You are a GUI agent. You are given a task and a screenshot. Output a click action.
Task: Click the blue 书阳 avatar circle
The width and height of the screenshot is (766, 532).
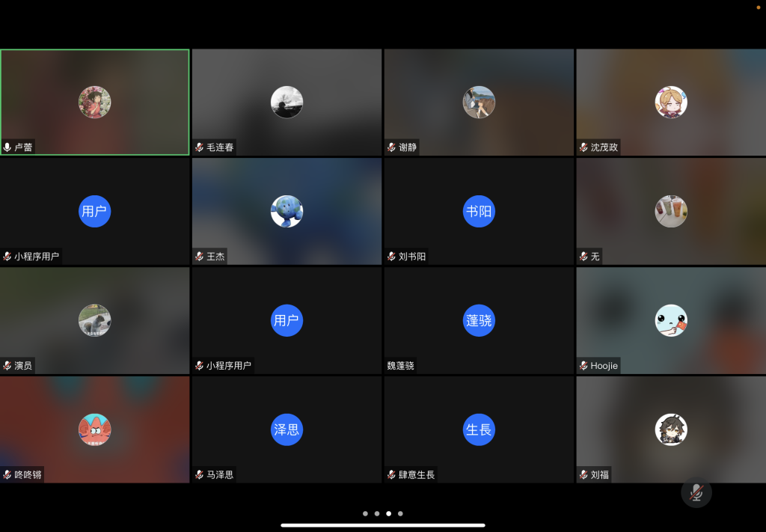click(479, 211)
